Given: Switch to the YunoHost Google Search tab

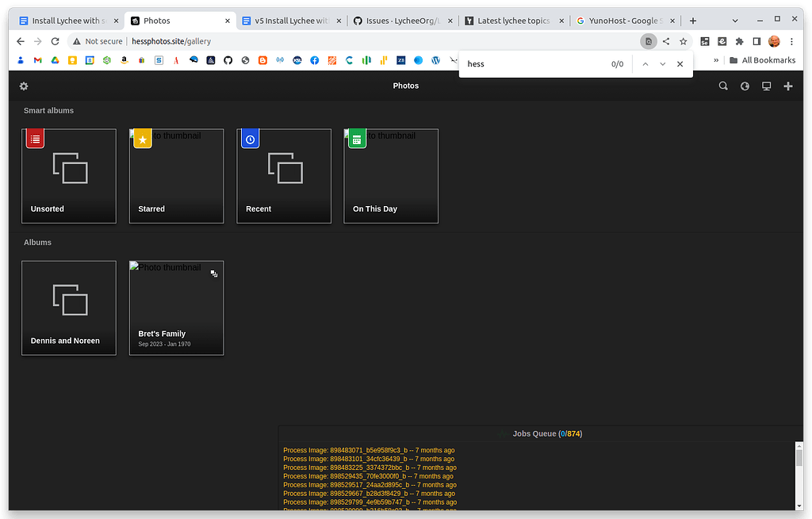Looking at the screenshot, I should click(626, 21).
